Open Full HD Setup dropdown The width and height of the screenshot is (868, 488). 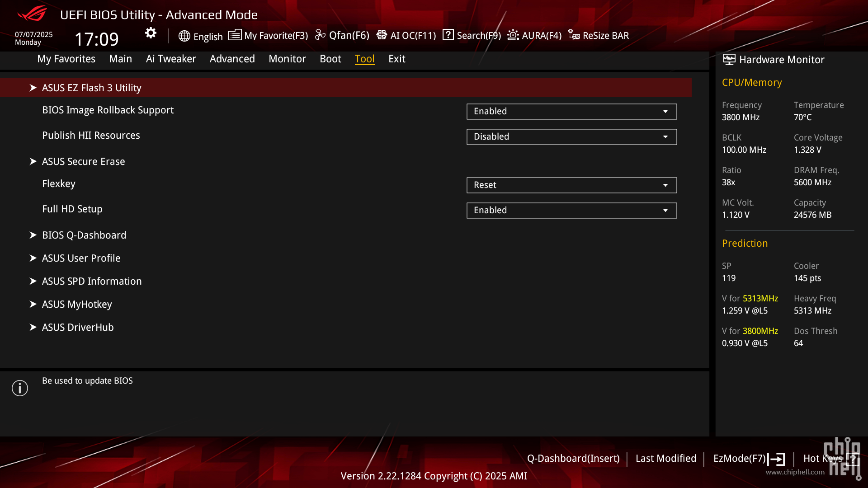[x=571, y=211]
